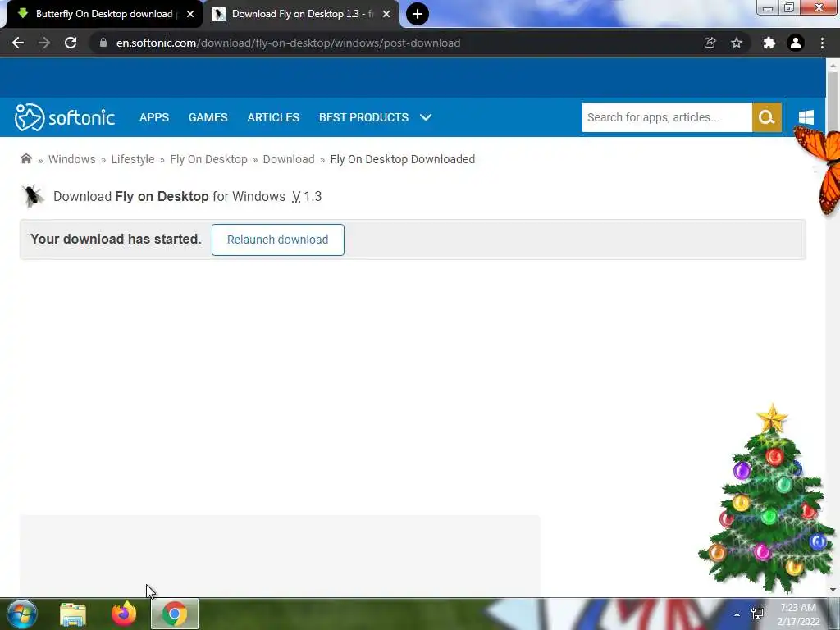Click Fly On Desktop Downloaded breadcrumb text

(402, 159)
